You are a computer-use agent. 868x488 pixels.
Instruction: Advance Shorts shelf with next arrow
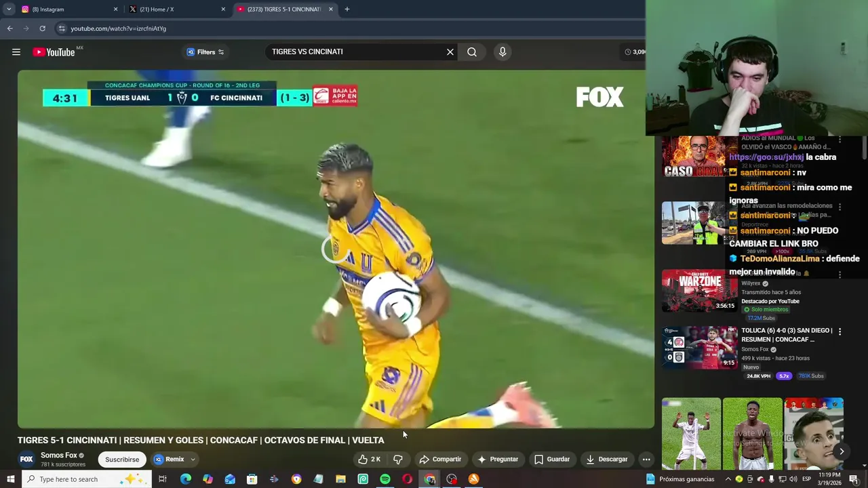(842, 451)
